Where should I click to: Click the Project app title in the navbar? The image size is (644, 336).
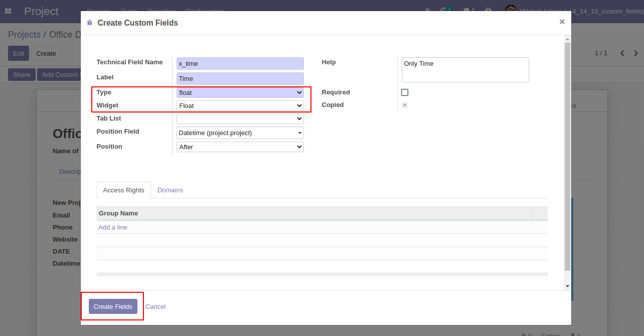[x=41, y=11]
